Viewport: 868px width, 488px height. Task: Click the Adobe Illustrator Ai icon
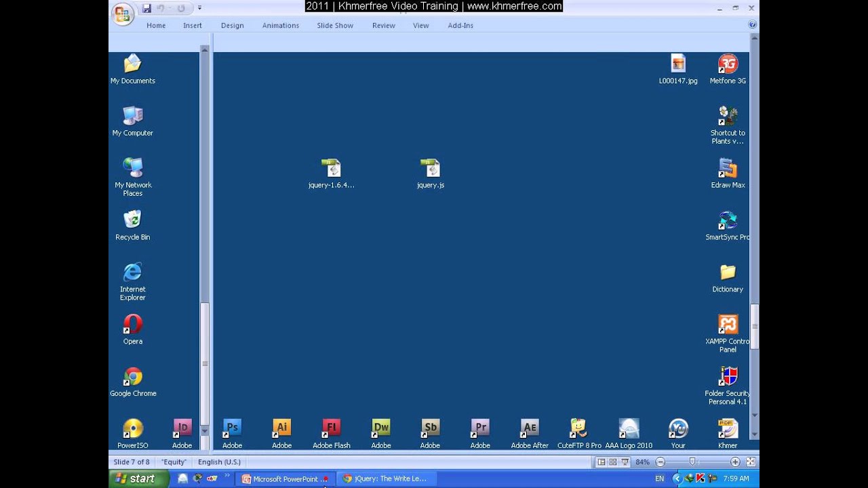tap(281, 428)
